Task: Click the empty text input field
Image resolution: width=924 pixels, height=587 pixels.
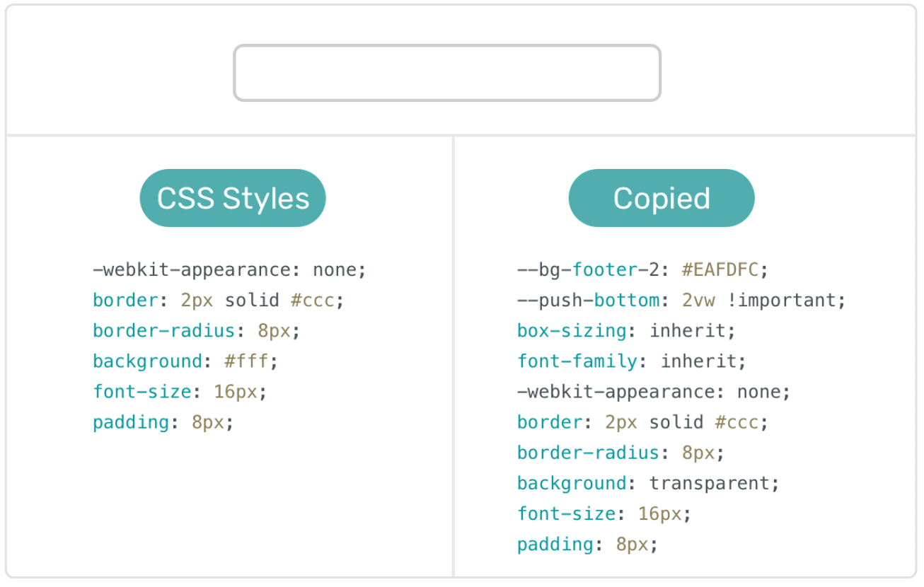Action: click(x=447, y=73)
